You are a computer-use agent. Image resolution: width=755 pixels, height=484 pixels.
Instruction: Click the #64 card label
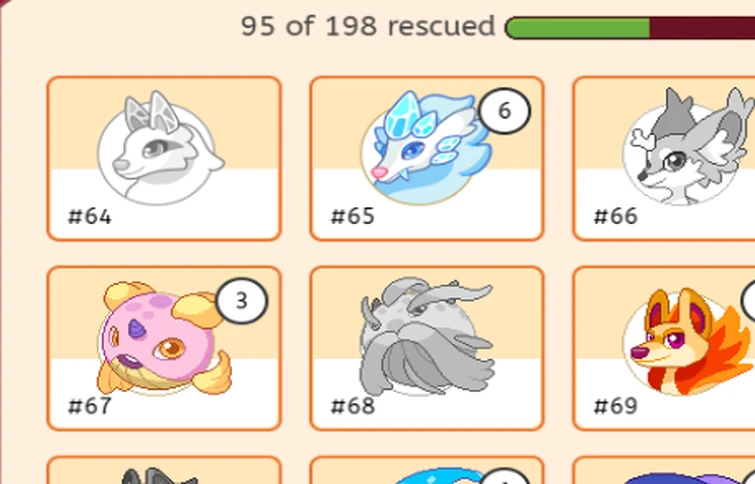coord(90,217)
